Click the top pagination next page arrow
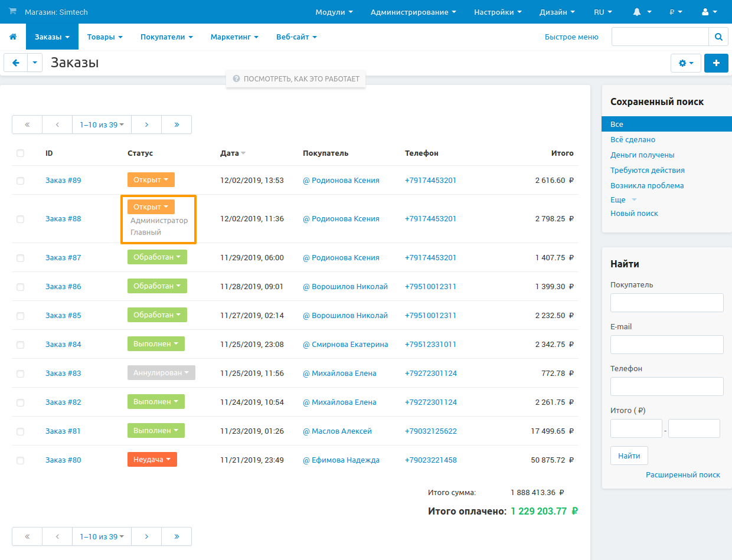The height and width of the screenshot is (560, 732). pos(146,125)
